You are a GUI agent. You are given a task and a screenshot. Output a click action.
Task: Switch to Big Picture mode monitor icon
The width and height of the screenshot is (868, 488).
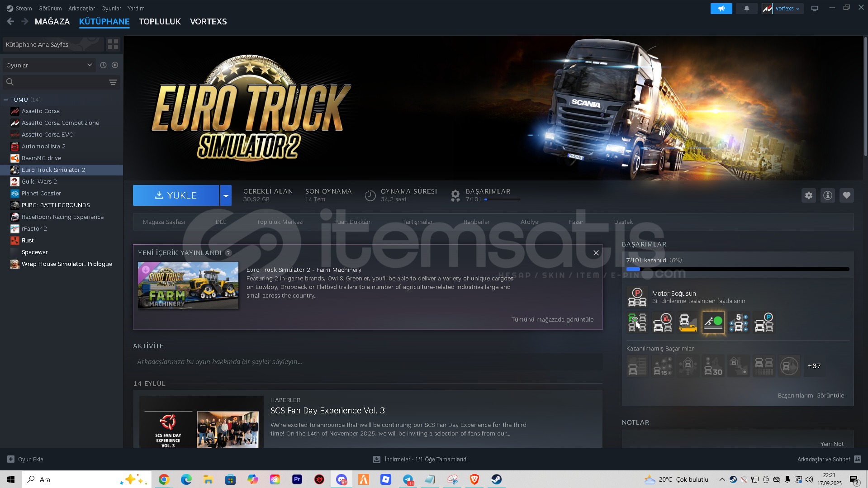click(x=815, y=8)
